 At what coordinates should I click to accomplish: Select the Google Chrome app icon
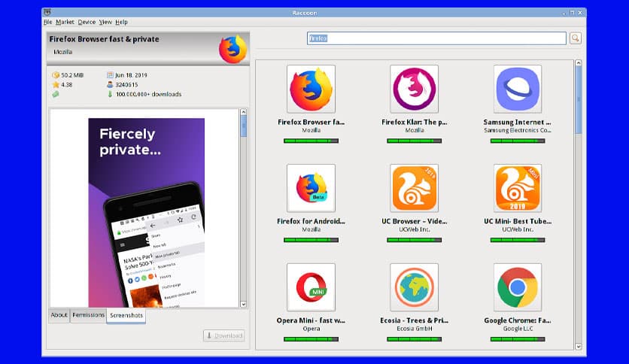pyautogui.click(x=518, y=287)
